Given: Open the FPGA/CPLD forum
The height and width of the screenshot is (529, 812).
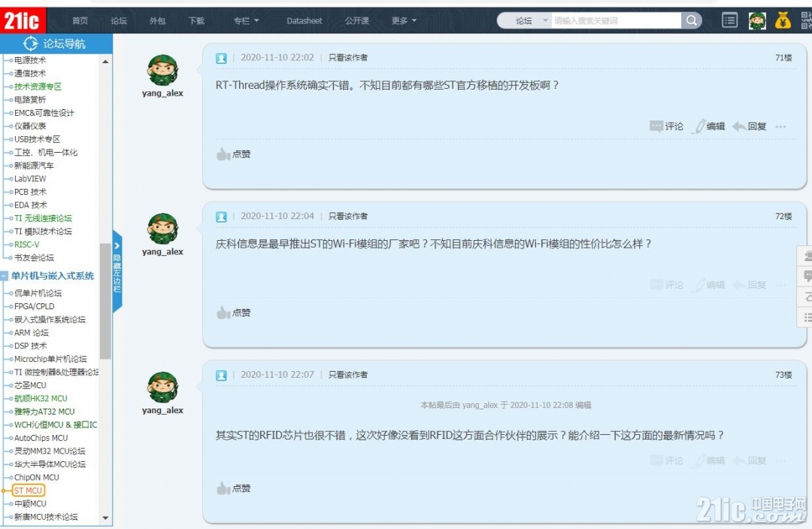Looking at the screenshot, I should coord(34,306).
